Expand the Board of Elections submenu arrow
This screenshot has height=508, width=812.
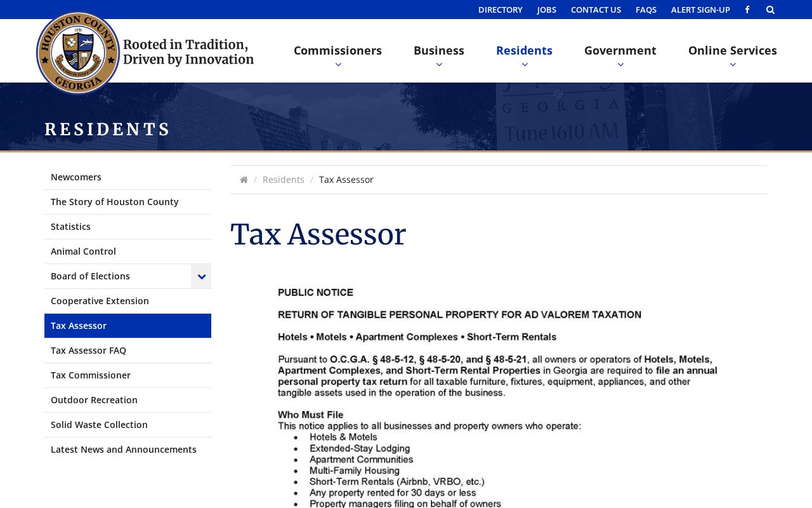click(201, 276)
